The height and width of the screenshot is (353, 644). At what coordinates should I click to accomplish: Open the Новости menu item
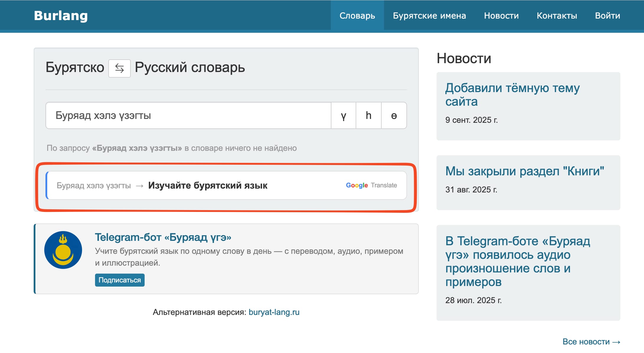[x=501, y=16]
